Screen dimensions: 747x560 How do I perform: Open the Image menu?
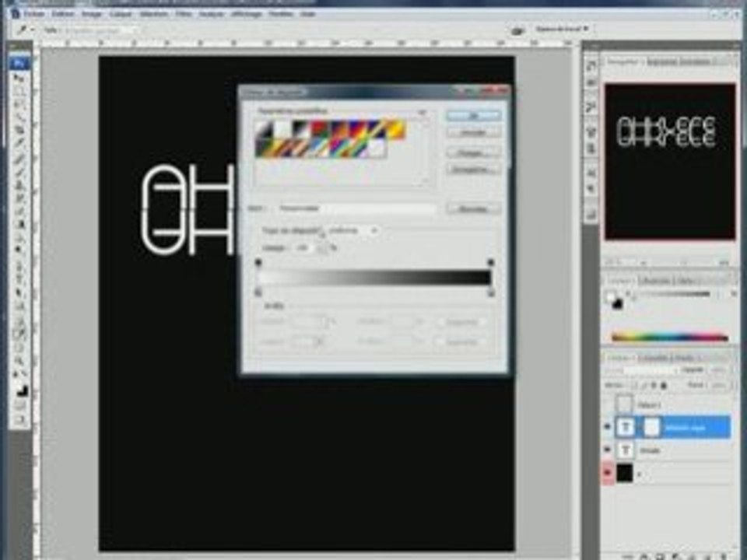point(92,14)
